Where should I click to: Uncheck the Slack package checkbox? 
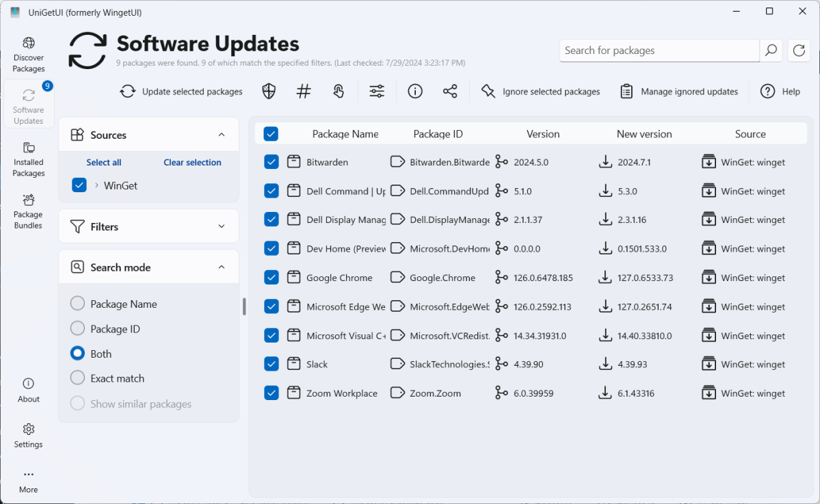pyautogui.click(x=271, y=364)
